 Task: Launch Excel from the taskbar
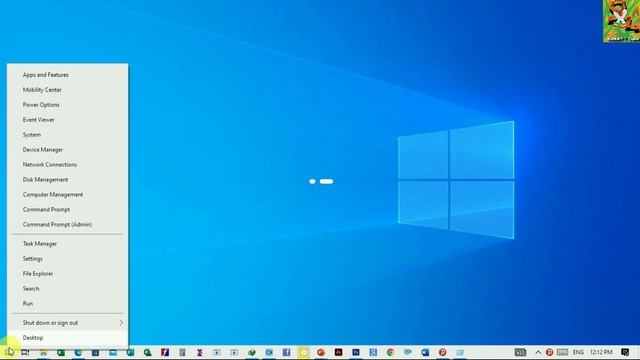pyautogui.click(x=61, y=352)
